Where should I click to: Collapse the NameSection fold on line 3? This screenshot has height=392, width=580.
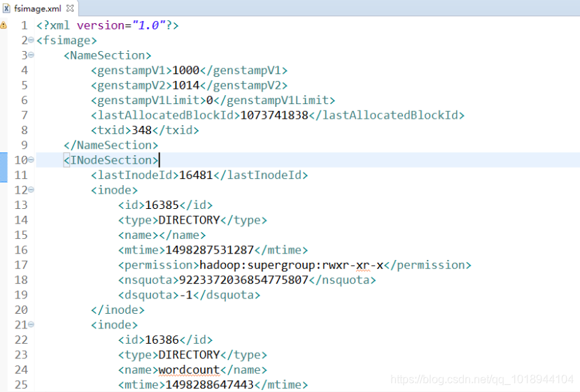coord(31,55)
